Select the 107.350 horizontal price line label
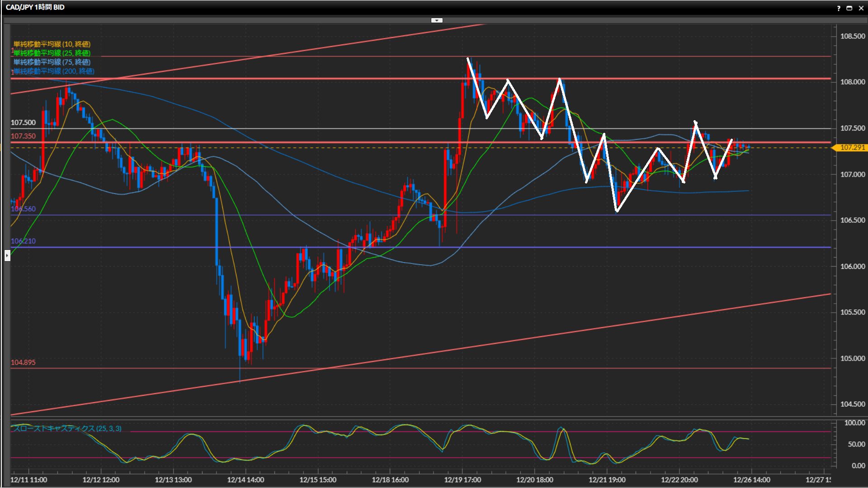 tap(23, 136)
